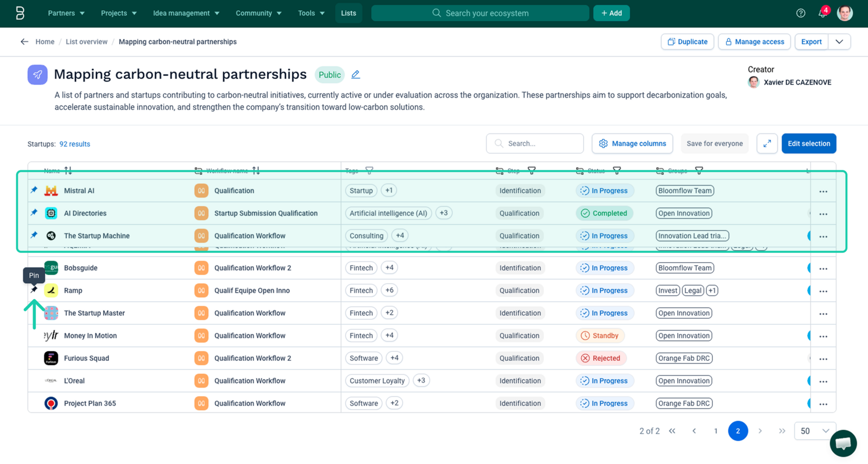Open Manage access
This screenshot has height=464, width=868.
(754, 42)
